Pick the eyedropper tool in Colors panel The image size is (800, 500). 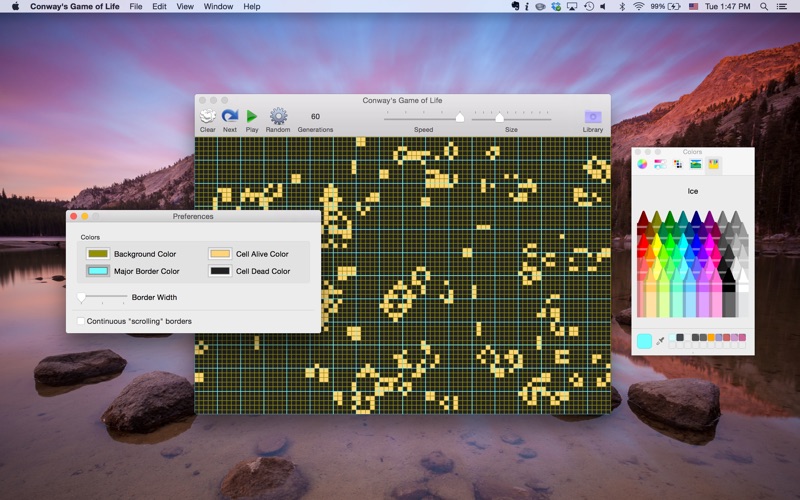pyautogui.click(x=660, y=341)
